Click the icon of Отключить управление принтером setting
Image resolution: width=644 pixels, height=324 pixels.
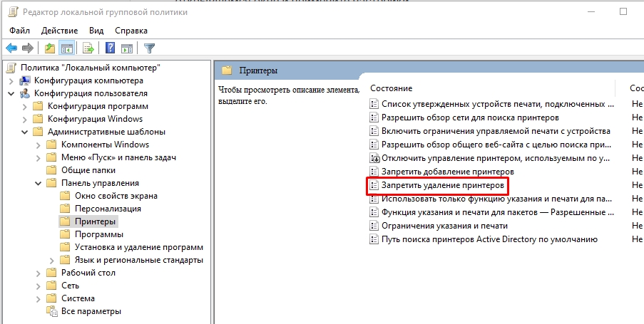[374, 158]
